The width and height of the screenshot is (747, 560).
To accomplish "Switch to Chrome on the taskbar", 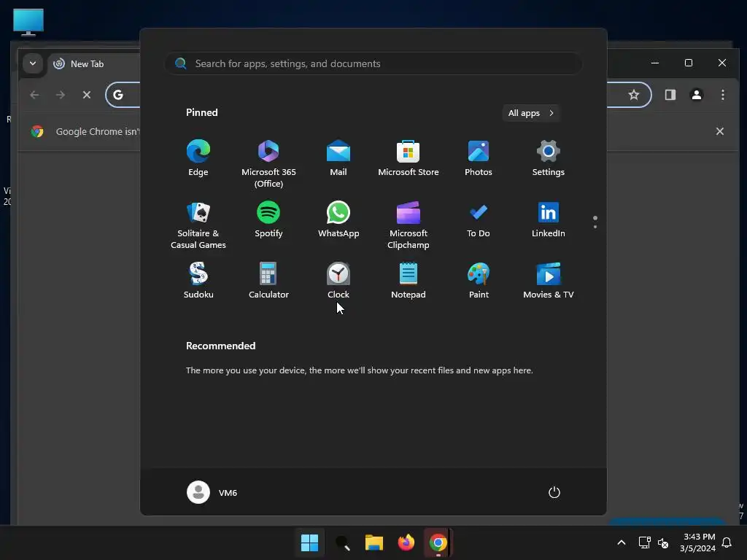I will pyautogui.click(x=438, y=542).
